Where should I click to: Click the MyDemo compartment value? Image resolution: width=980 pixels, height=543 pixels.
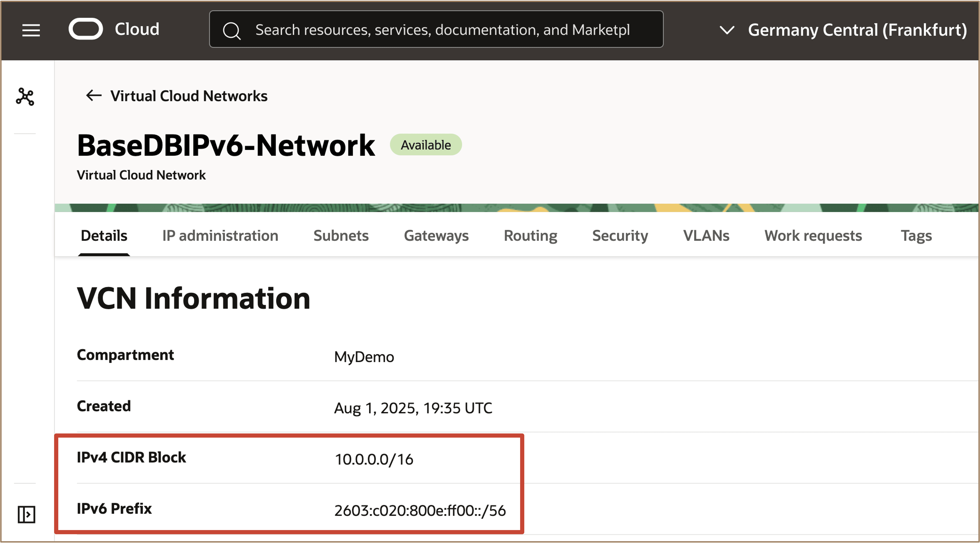(364, 357)
